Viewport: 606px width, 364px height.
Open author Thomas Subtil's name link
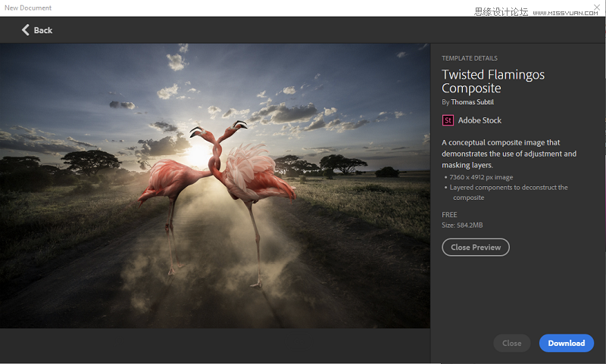[x=472, y=102]
